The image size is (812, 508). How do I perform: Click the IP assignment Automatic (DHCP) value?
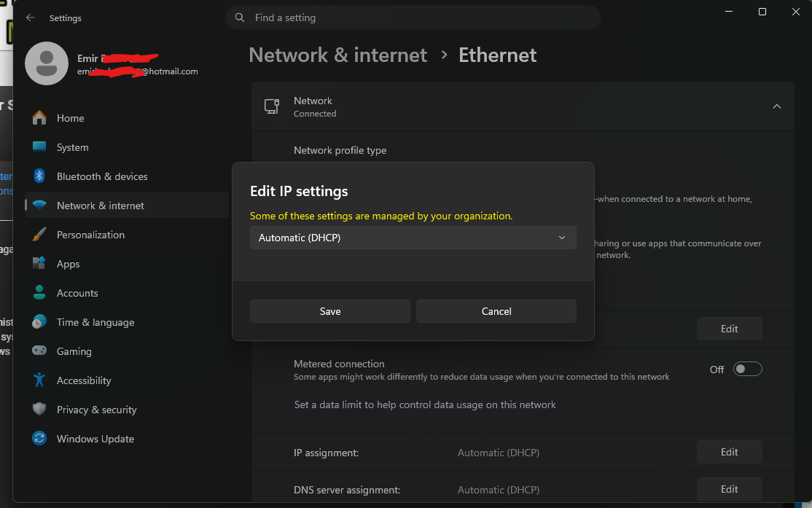click(x=498, y=453)
